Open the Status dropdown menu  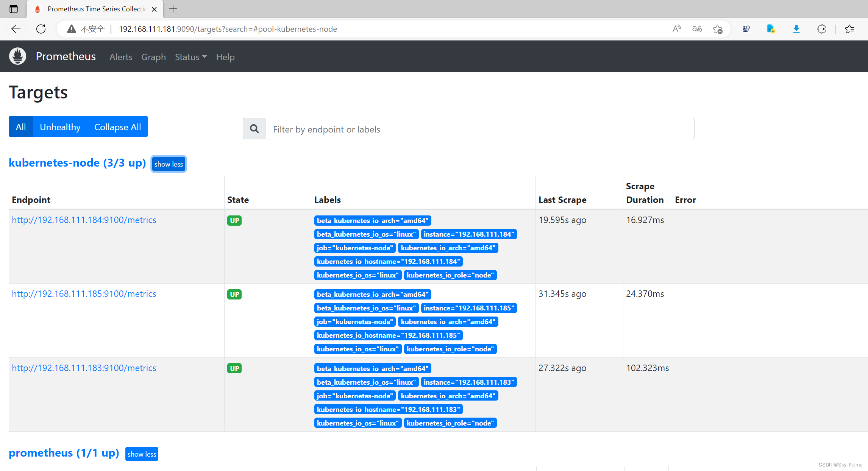coord(191,57)
